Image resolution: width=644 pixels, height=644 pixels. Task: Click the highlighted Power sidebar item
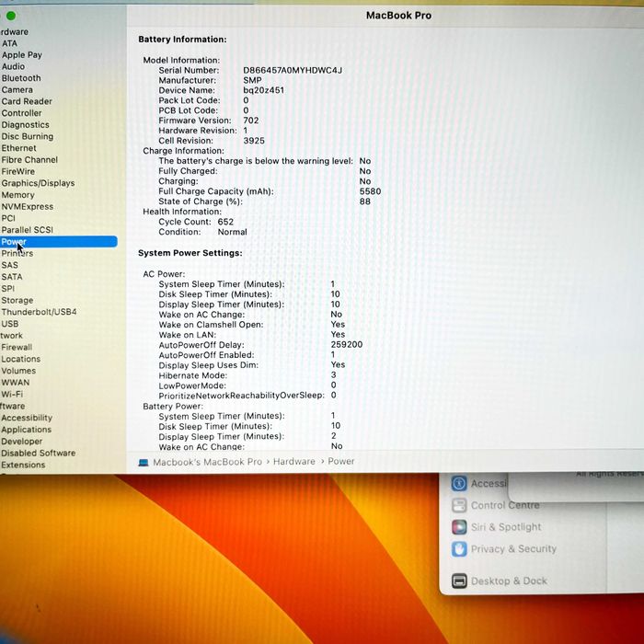click(x=58, y=241)
